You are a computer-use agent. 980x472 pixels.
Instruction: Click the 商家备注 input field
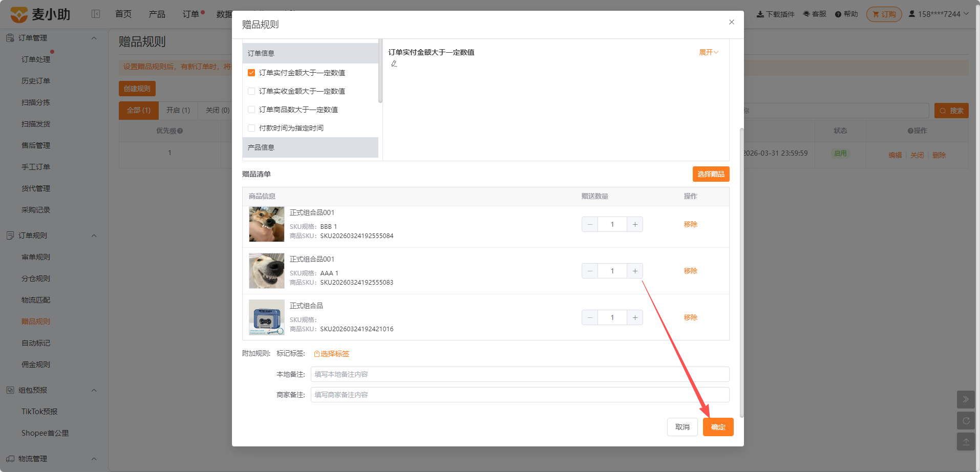520,395
